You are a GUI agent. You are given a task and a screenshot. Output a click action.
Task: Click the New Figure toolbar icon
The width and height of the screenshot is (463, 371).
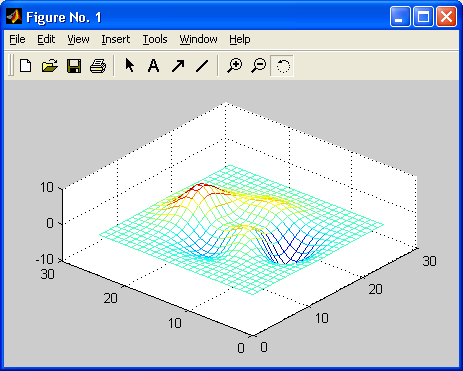[x=26, y=66]
